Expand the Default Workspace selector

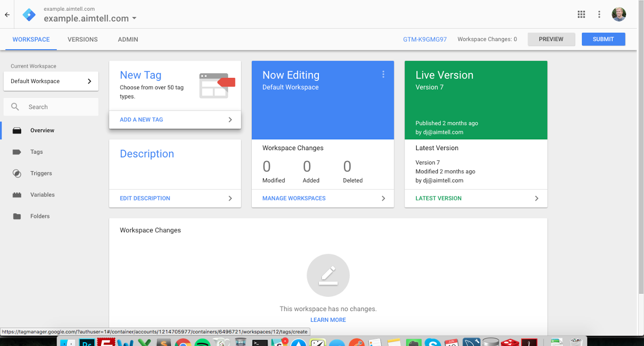pyautogui.click(x=51, y=81)
